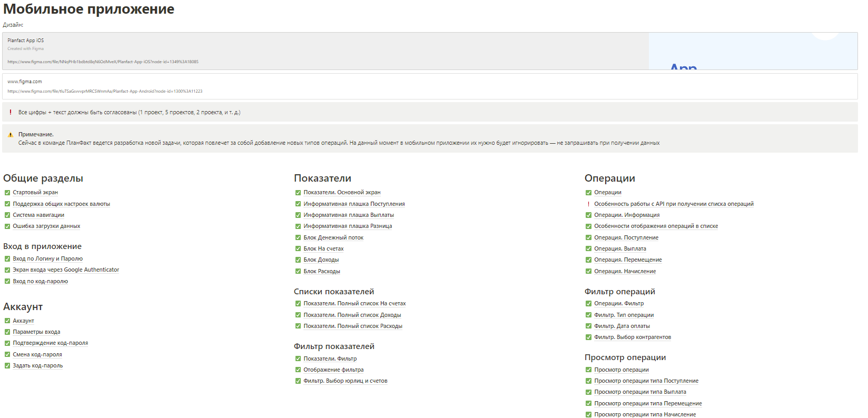868x418 pixels.
Task: Click the iOS Figma URL text
Action: click(103, 62)
